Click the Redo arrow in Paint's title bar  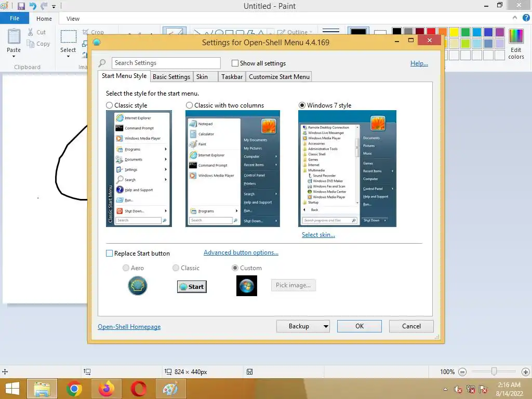44,6
